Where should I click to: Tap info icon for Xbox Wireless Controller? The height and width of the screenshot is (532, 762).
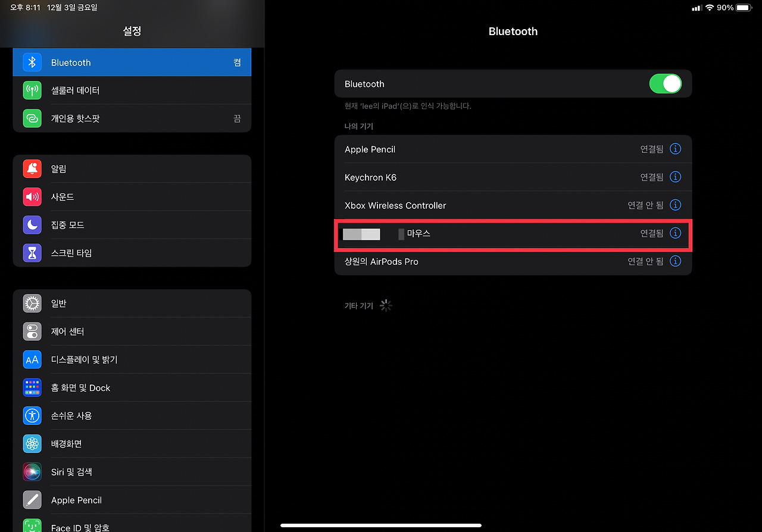tap(675, 205)
